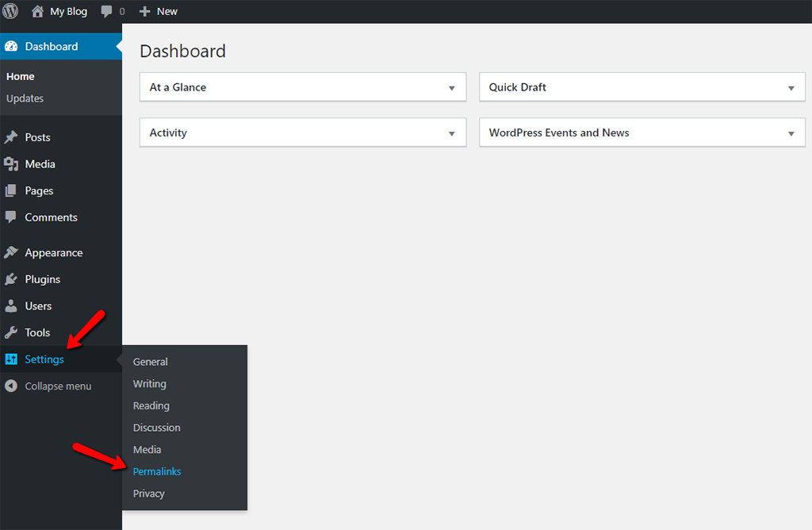Click Collapse menu at the sidebar bottom
Viewport: 812px width, 530px height.
coord(59,386)
